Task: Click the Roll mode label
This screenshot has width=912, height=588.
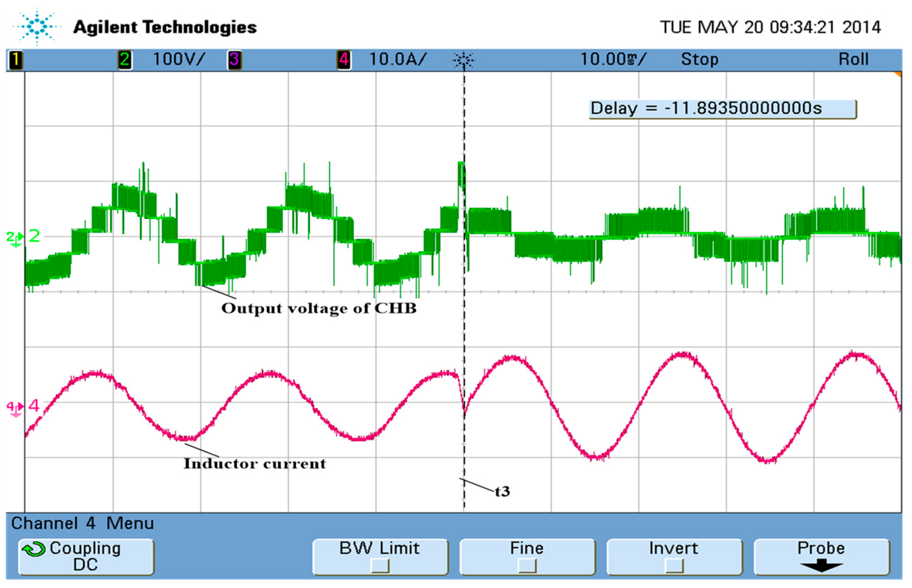Action: (853, 59)
